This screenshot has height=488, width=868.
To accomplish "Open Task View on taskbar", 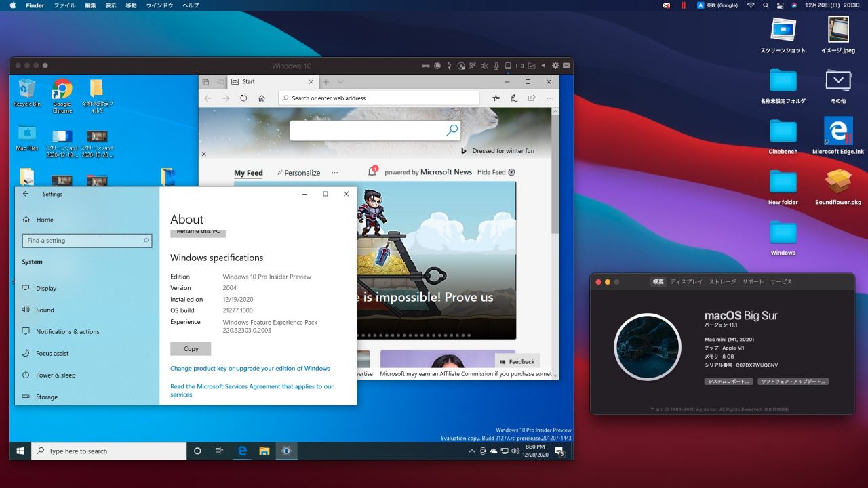I will coord(219,451).
